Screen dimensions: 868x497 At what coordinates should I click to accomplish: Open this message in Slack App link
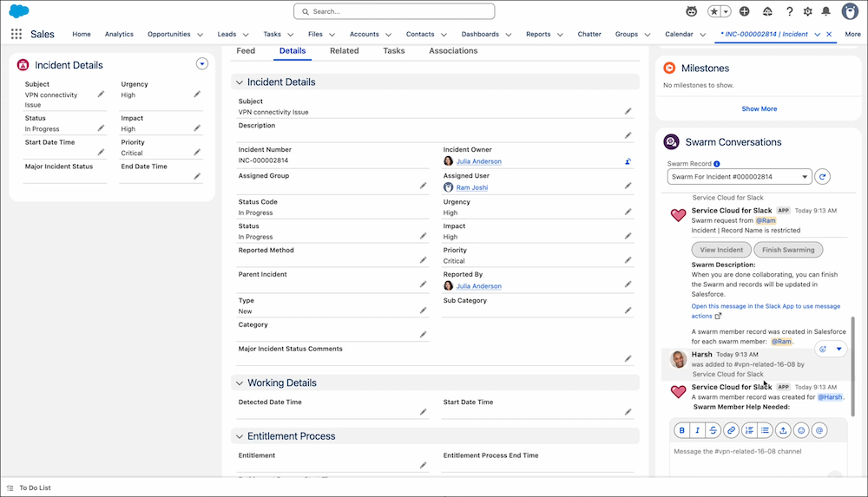coord(766,311)
